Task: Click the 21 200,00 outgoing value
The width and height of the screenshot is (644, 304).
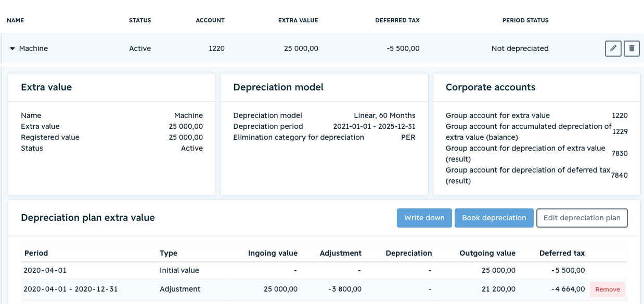Action: (498, 289)
